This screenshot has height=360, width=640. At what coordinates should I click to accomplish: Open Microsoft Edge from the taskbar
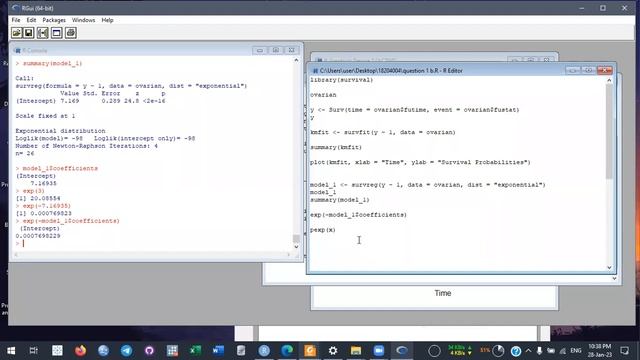(287, 351)
